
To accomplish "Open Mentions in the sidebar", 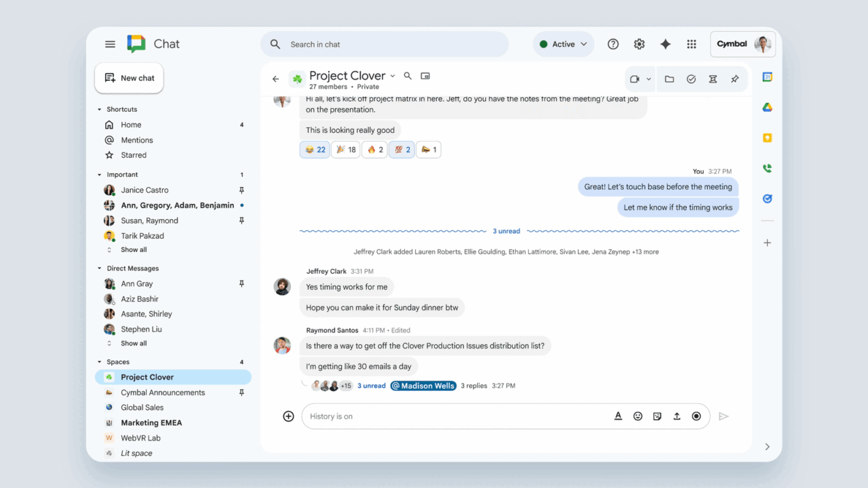I will coord(137,140).
